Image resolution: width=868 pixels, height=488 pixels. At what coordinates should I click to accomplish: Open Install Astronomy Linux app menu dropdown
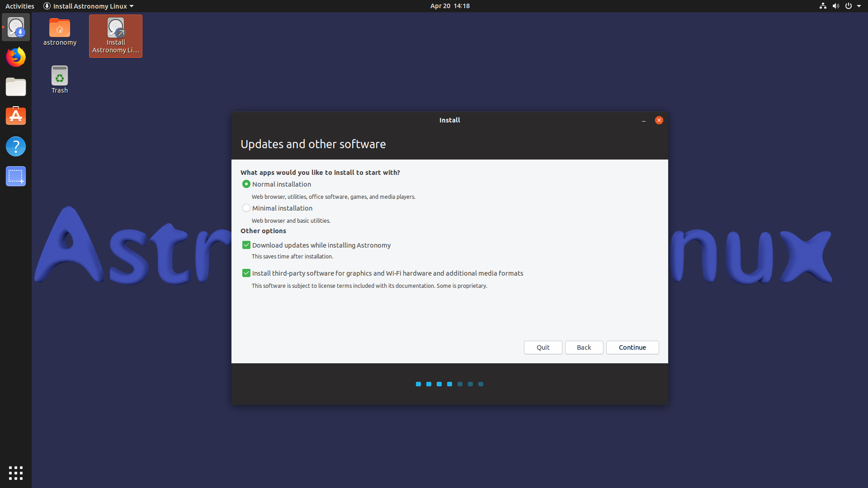coord(89,6)
